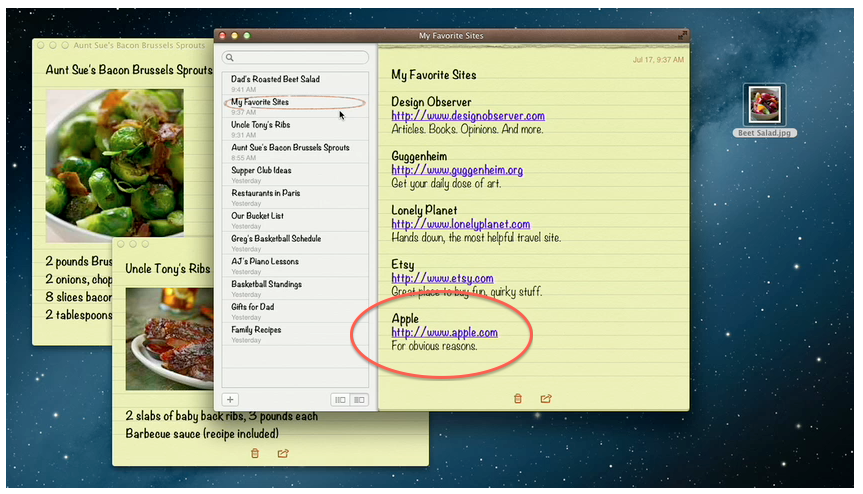The height and width of the screenshot is (494, 863).
Task: Click the magnifying glass in the search field
Action: 230,58
